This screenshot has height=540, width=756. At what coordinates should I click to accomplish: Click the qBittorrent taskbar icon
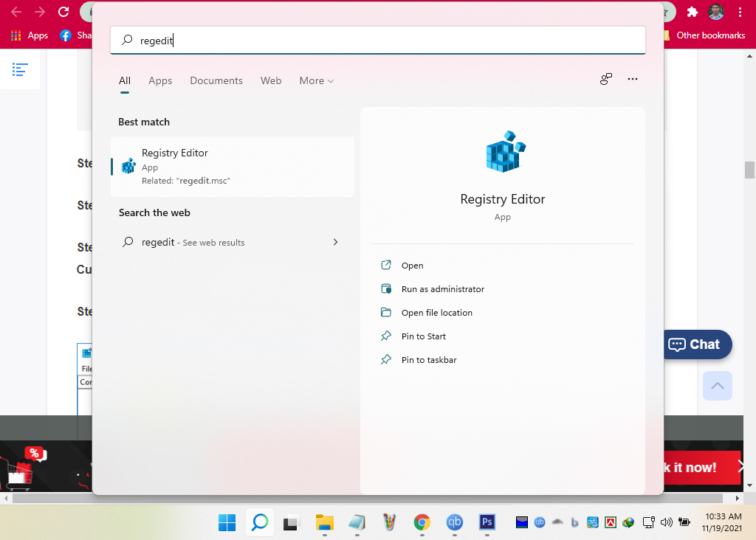coord(455,522)
